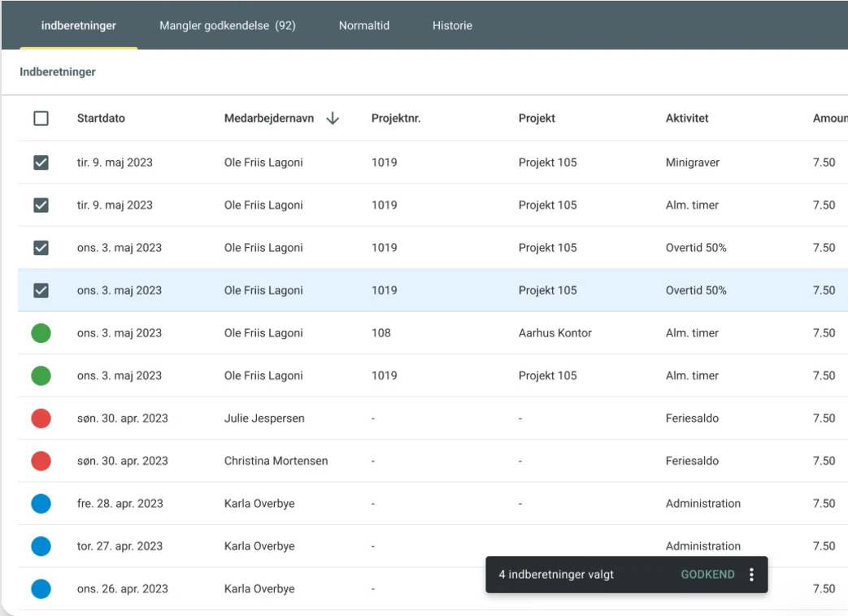The height and width of the screenshot is (616, 848).
Task: Toggle the select-all checkbox in header
Action: point(41,119)
